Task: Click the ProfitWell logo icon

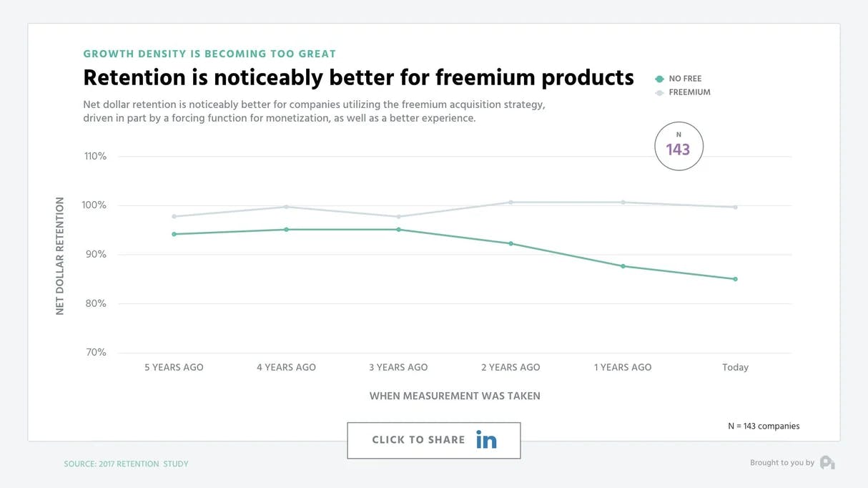Action: pos(827,463)
